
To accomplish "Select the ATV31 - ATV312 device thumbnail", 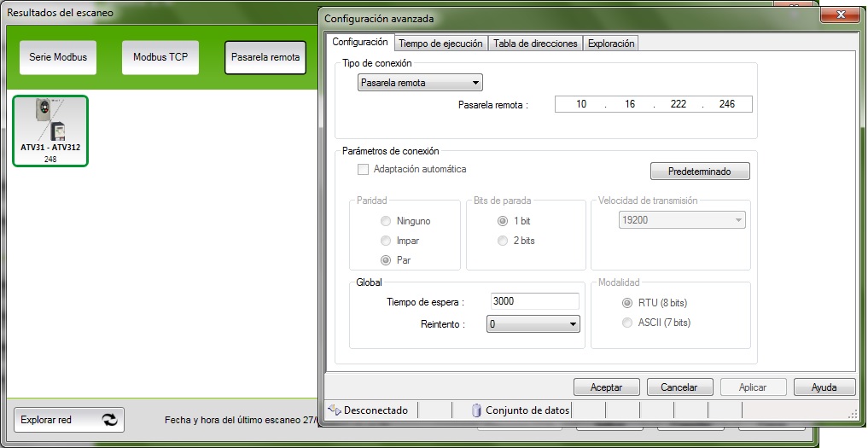I will (50, 131).
